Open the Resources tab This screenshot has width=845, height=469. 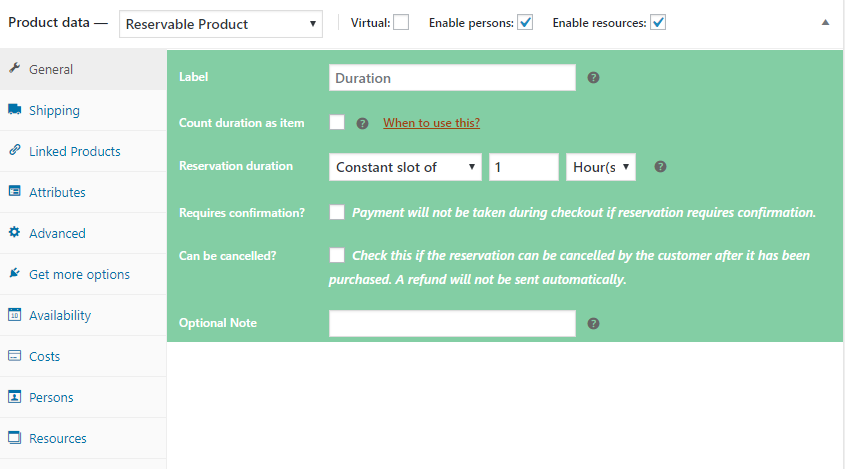tap(58, 438)
